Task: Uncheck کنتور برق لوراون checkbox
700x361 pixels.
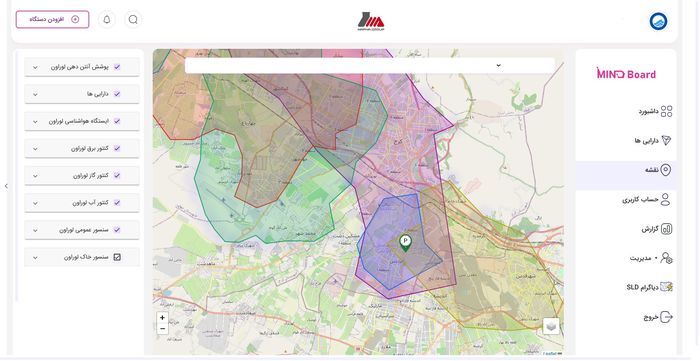Action: click(117, 148)
